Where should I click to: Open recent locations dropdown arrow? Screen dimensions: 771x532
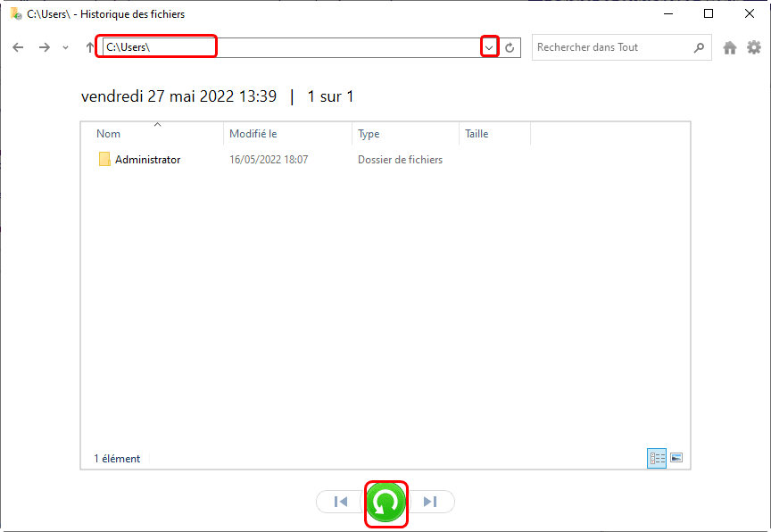pos(65,47)
